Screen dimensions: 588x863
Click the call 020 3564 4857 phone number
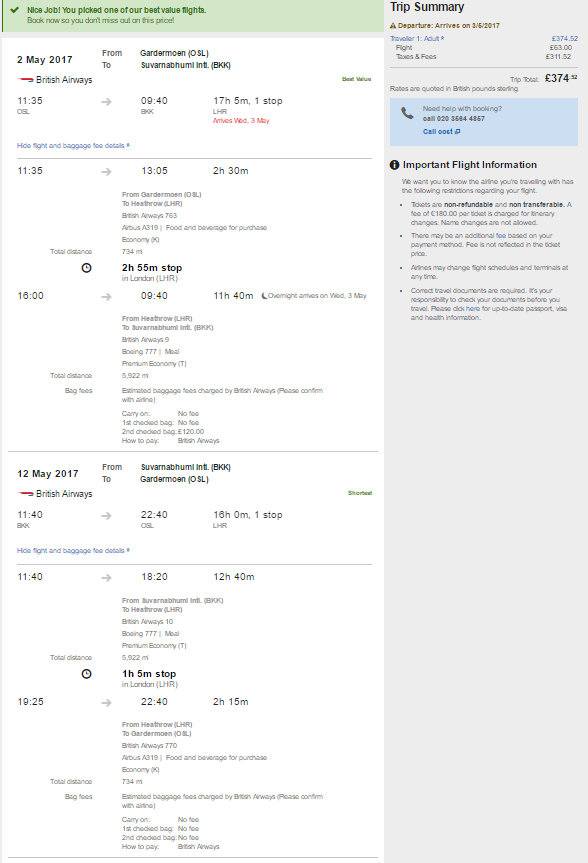[x=454, y=119]
